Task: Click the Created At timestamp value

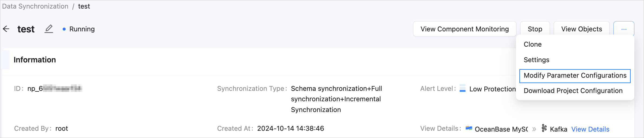Action: click(290, 129)
